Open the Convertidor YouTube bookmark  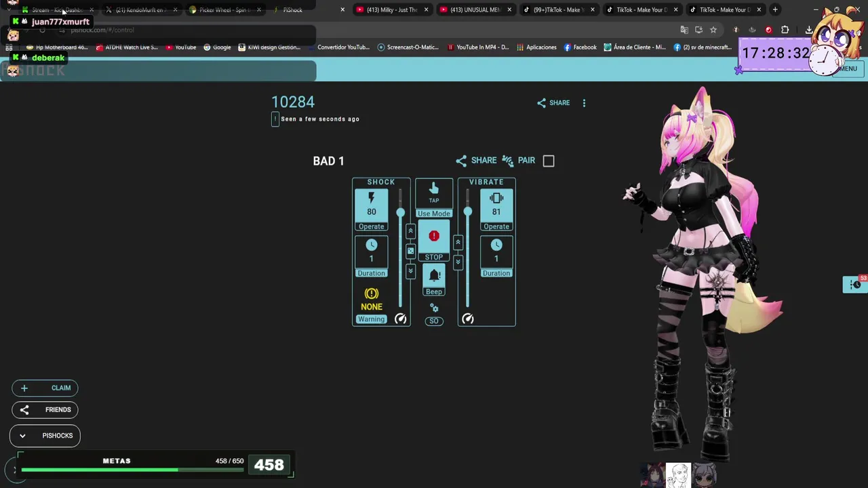[x=338, y=47]
